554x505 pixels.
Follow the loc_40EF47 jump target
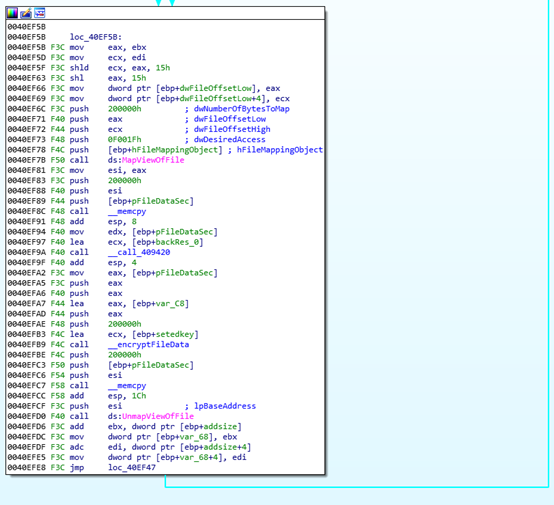(132, 468)
